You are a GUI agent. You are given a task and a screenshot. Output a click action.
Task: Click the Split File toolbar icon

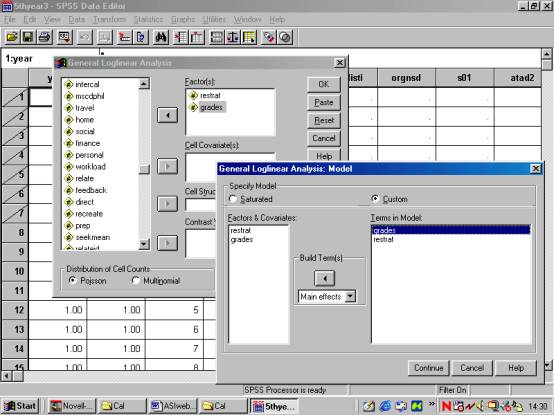pos(217,37)
